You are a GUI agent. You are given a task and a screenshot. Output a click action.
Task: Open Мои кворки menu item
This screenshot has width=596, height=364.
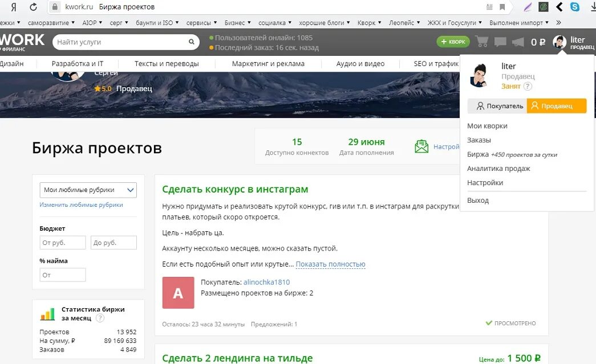pos(487,126)
